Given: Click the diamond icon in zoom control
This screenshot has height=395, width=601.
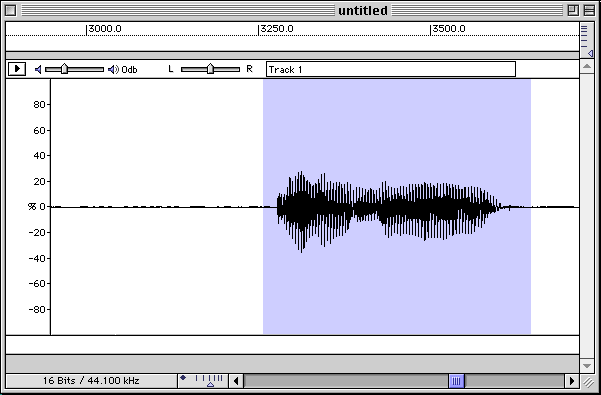Looking at the screenshot, I should point(183,378).
